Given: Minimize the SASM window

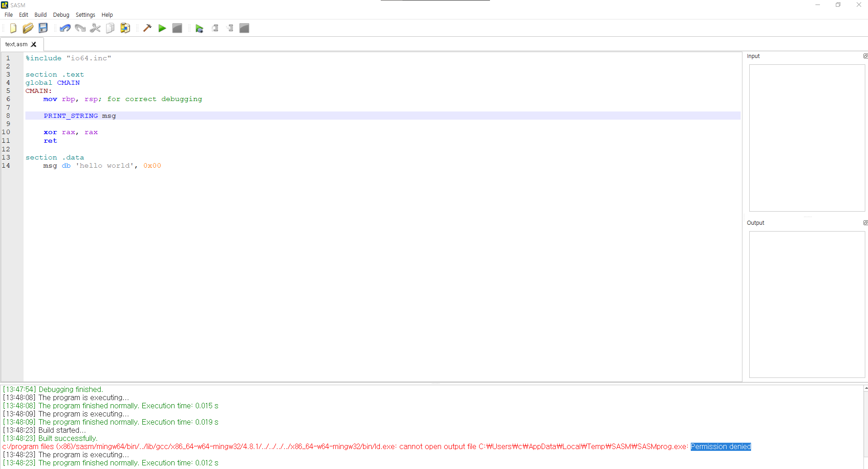Looking at the screenshot, I should [x=818, y=5].
